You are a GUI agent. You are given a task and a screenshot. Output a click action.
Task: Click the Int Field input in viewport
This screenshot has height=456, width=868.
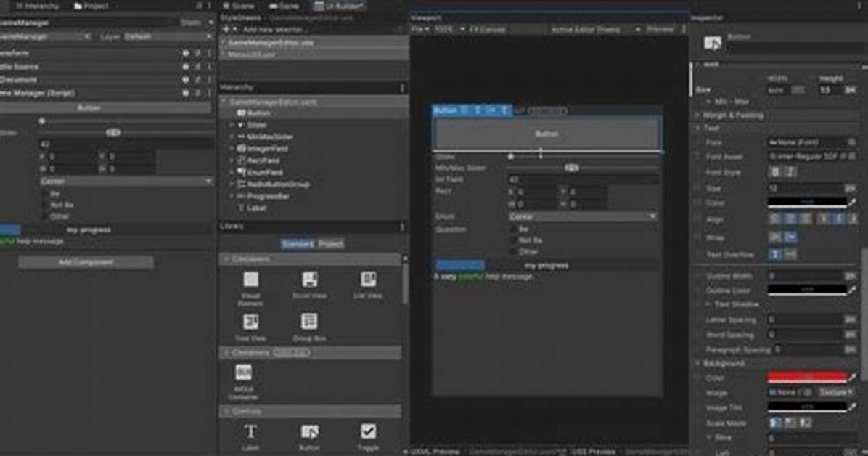point(583,179)
